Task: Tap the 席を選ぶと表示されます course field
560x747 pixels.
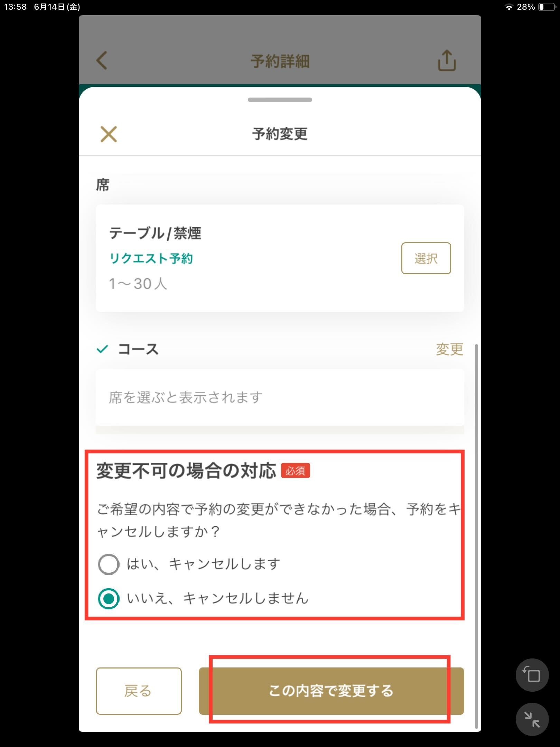Action: click(280, 397)
